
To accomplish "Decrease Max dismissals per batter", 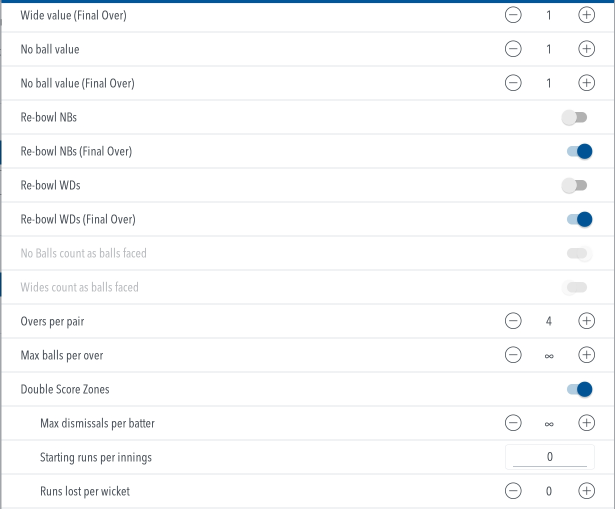I will tap(513, 423).
